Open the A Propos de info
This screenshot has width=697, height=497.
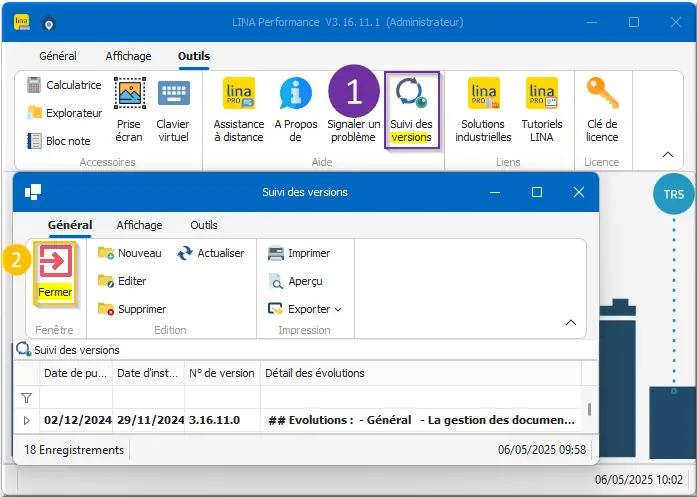296,110
